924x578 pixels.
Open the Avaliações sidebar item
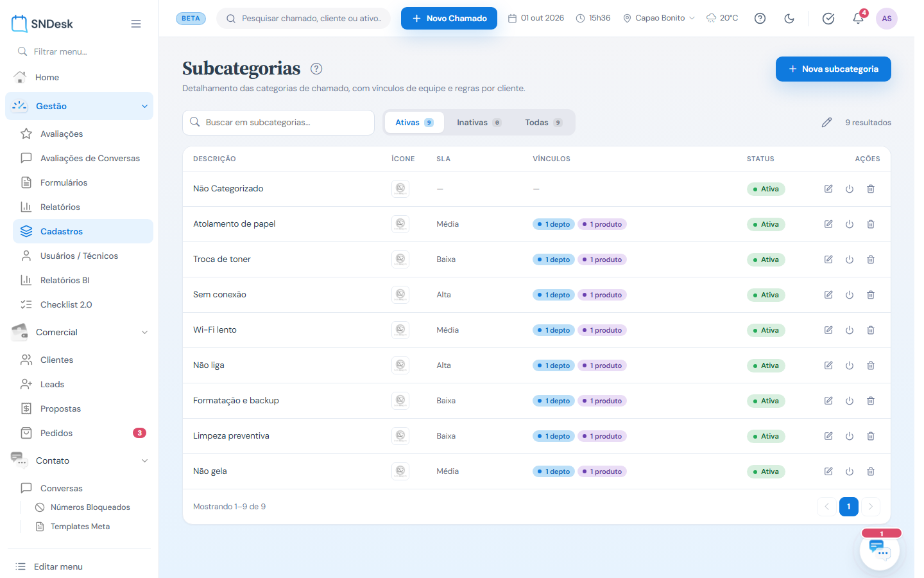[x=83, y=134]
